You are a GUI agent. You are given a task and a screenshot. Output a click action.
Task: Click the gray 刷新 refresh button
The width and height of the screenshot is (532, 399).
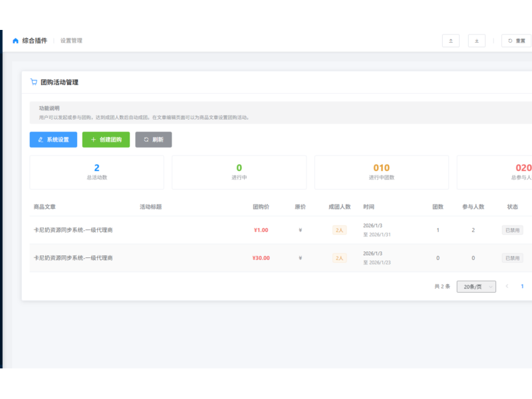point(154,140)
